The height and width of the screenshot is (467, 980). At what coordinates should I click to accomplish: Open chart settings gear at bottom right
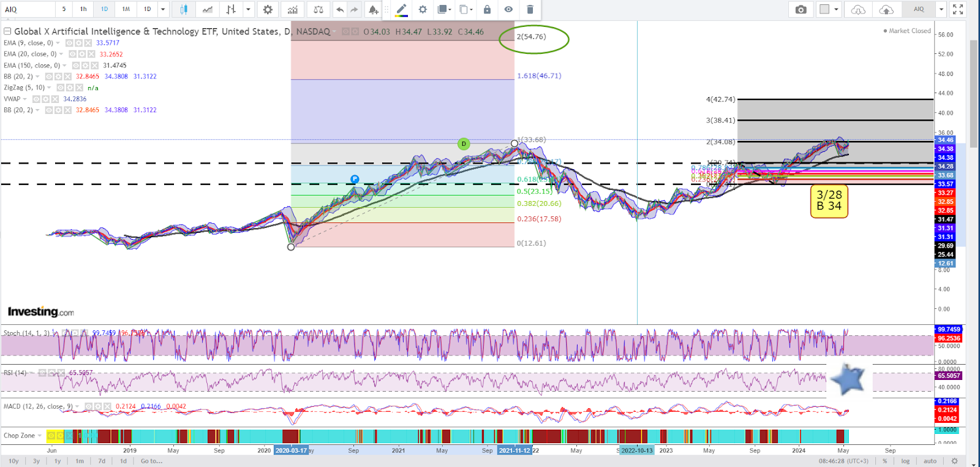(x=954, y=461)
